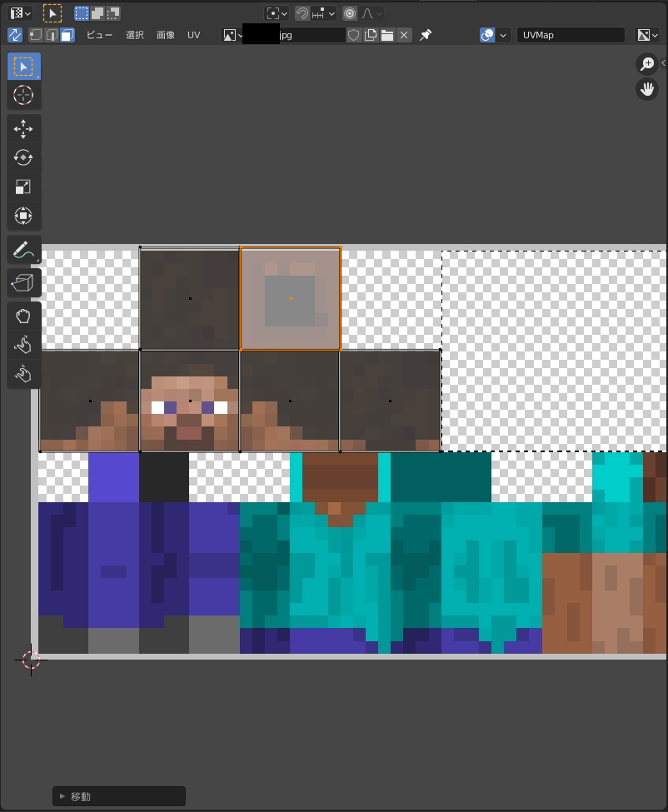
Task: Choose the Pinch sculpt tool
Action: [x=24, y=374]
